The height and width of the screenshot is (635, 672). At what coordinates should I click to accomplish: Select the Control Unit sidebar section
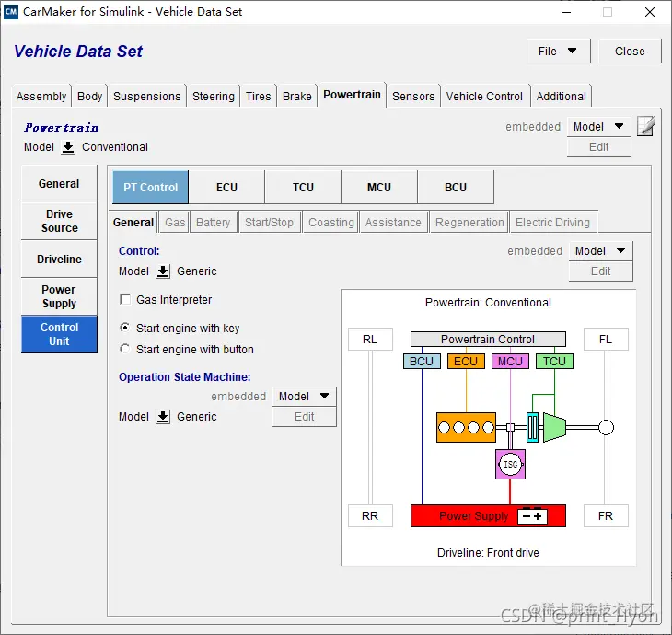pyautogui.click(x=59, y=334)
